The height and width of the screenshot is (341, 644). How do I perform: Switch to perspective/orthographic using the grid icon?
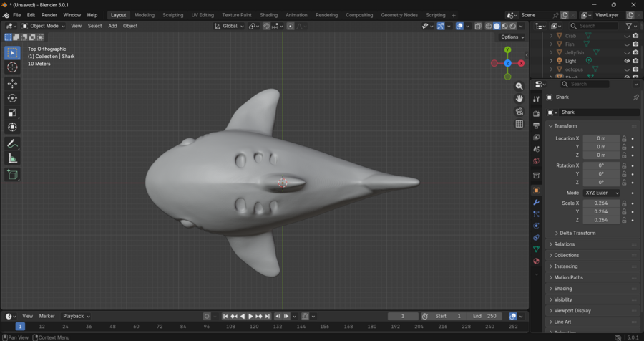pos(519,124)
